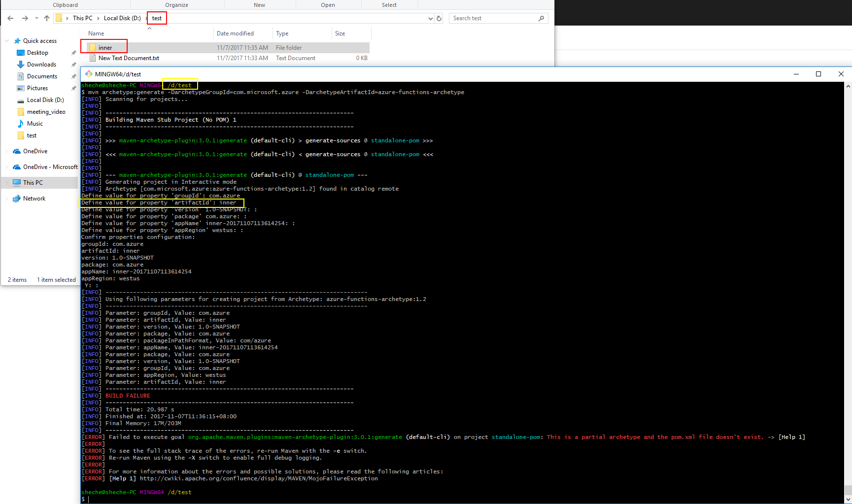
Task: Open Local Disk (D:) in navigation pane
Action: tap(45, 100)
